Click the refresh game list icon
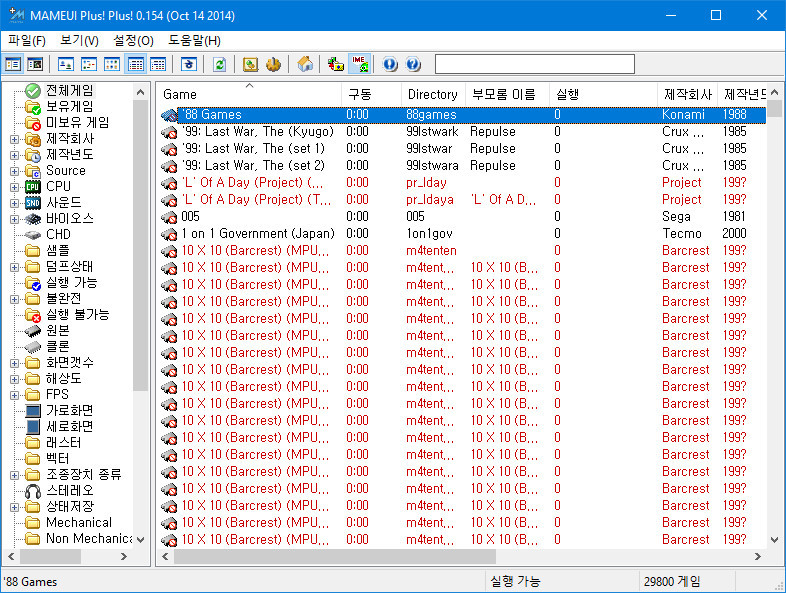Image resolution: width=786 pixels, height=593 pixels. (220, 64)
